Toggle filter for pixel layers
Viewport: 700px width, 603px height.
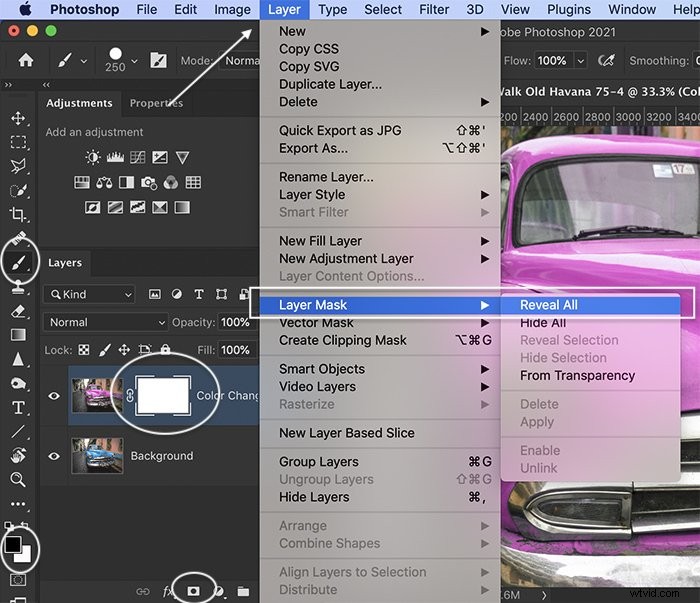(x=154, y=294)
